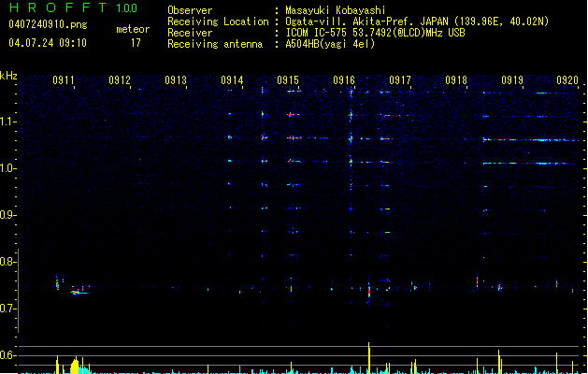Click the tallest yellow power spike after 0916

click(x=369, y=358)
